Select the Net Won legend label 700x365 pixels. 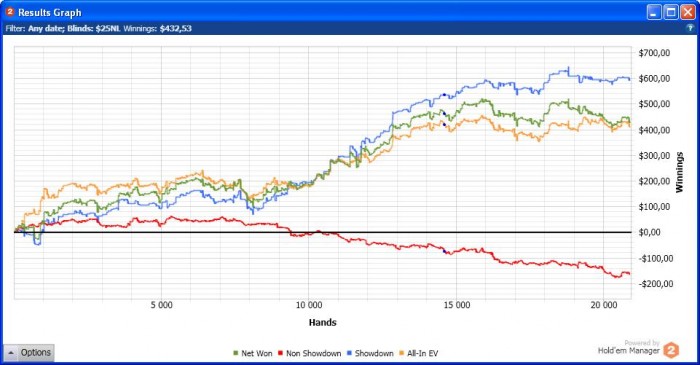[x=257, y=353]
